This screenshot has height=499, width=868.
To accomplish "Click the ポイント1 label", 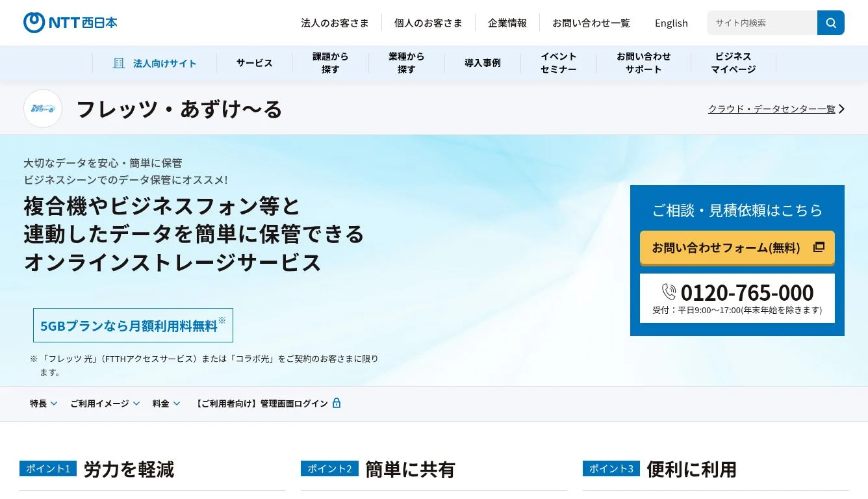I will coord(48,468).
